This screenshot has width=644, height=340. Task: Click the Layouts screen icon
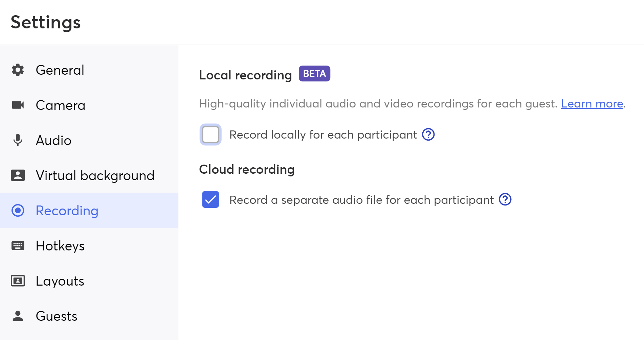[18, 281]
